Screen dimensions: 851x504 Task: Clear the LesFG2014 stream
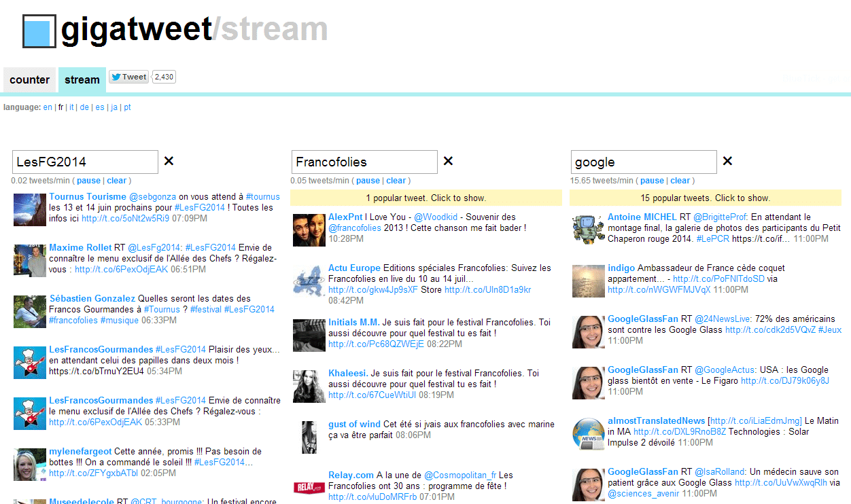[117, 181]
